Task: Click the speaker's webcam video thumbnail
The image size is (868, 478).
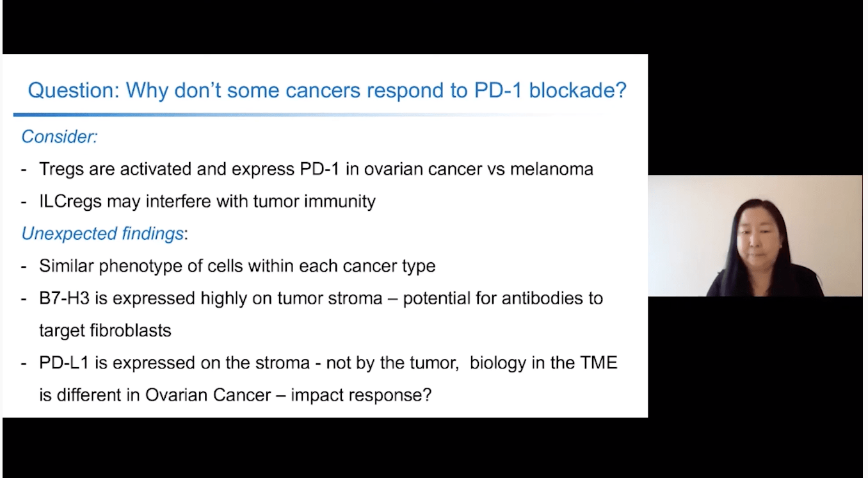Action: coord(755,236)
